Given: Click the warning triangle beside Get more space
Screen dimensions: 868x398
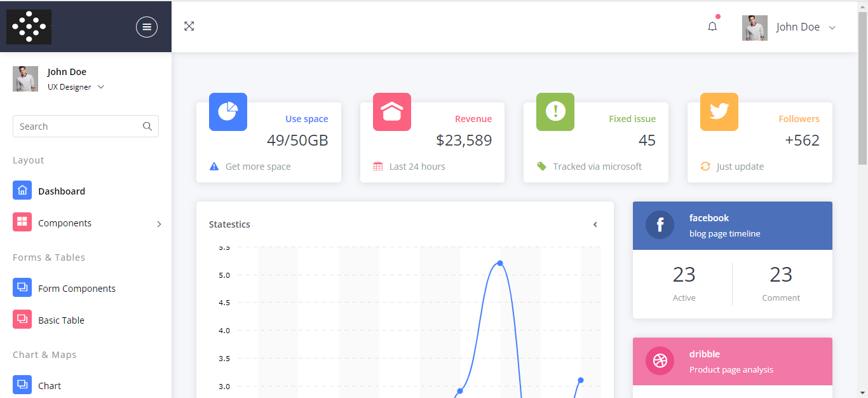Looking at the screenshot, I should pos(214,167).
